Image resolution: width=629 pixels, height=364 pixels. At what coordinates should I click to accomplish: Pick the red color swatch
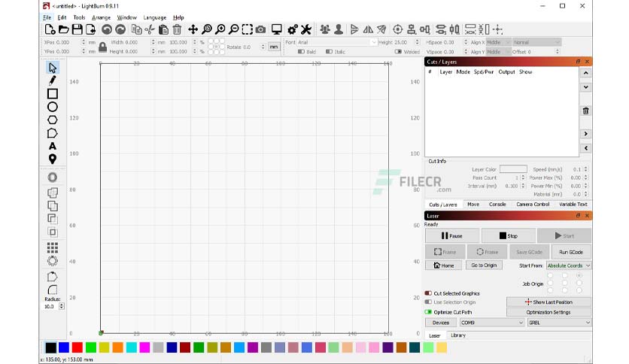coord(77,347)
